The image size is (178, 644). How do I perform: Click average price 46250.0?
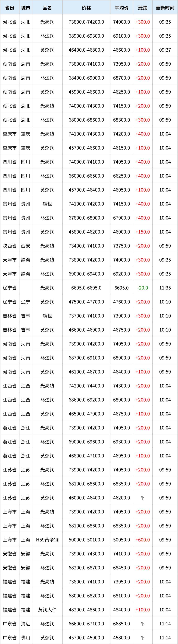[x=122, y=92]
